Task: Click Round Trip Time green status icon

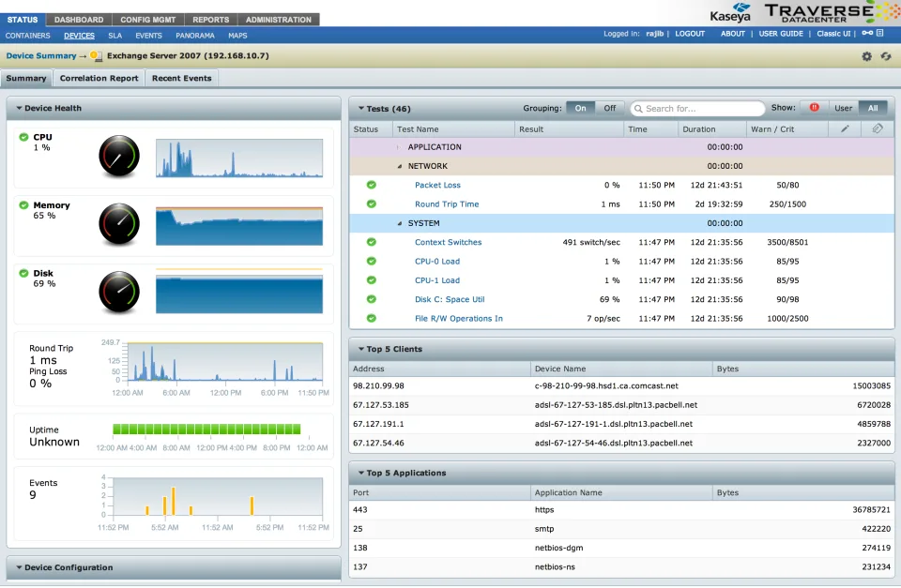Action: [x=372, y=204]
